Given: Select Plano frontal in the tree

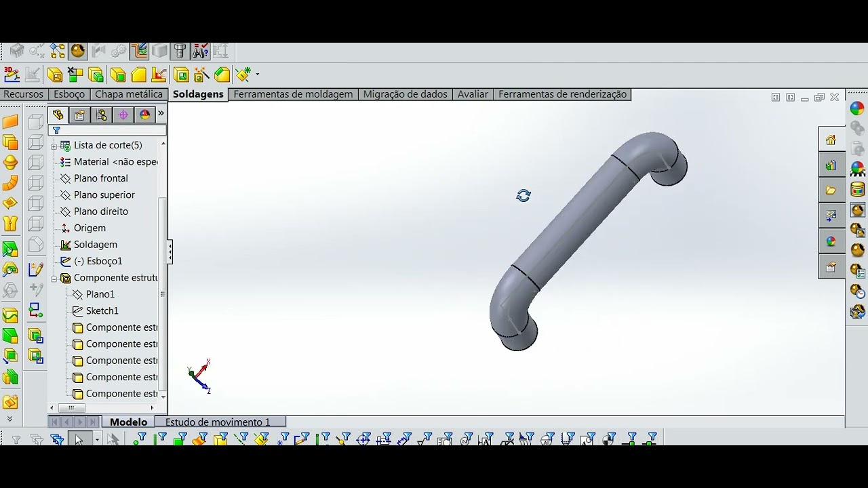Looking at the screenshot, I should pos(94,178).
